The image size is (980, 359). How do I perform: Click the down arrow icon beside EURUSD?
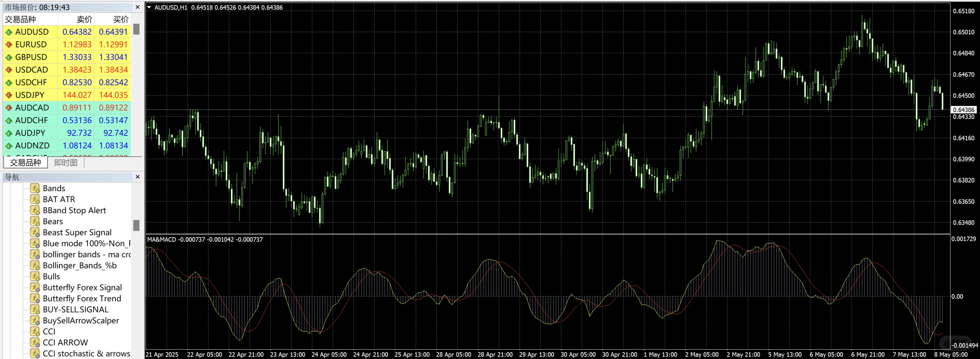tap(9, 45)
